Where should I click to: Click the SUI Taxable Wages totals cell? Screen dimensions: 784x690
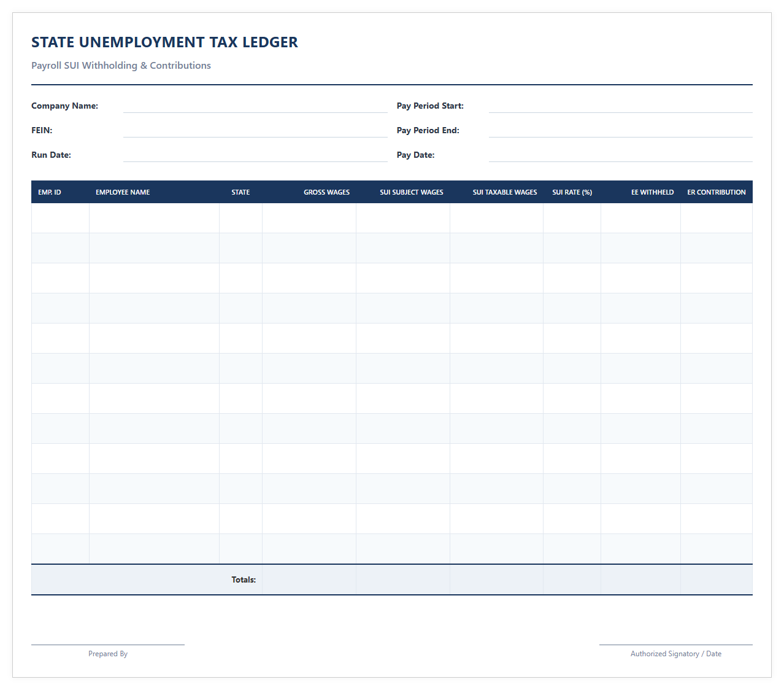click(x=496, y=580)
